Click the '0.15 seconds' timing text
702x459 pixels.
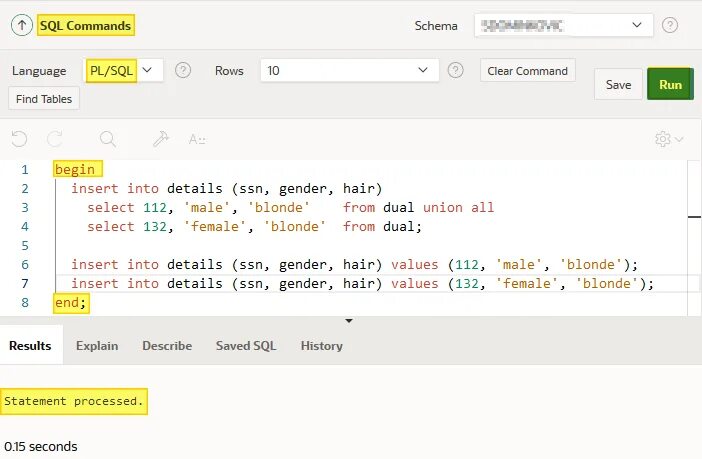point(41,446)
